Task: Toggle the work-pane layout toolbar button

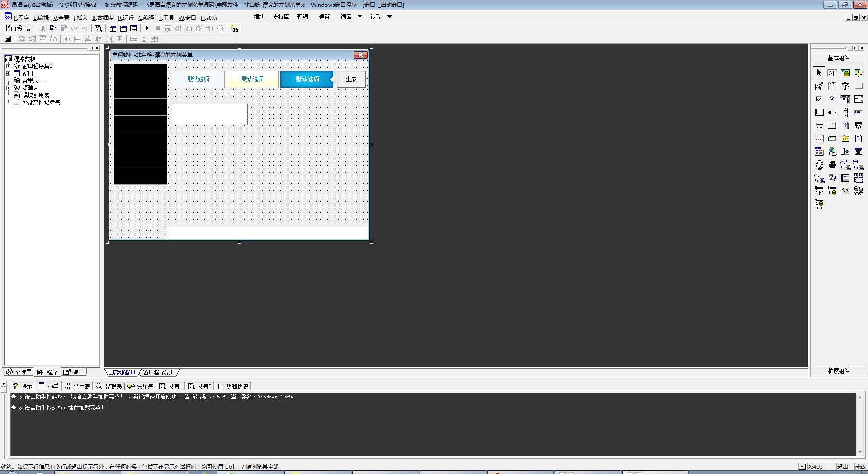Action: (x=113, y=28)
